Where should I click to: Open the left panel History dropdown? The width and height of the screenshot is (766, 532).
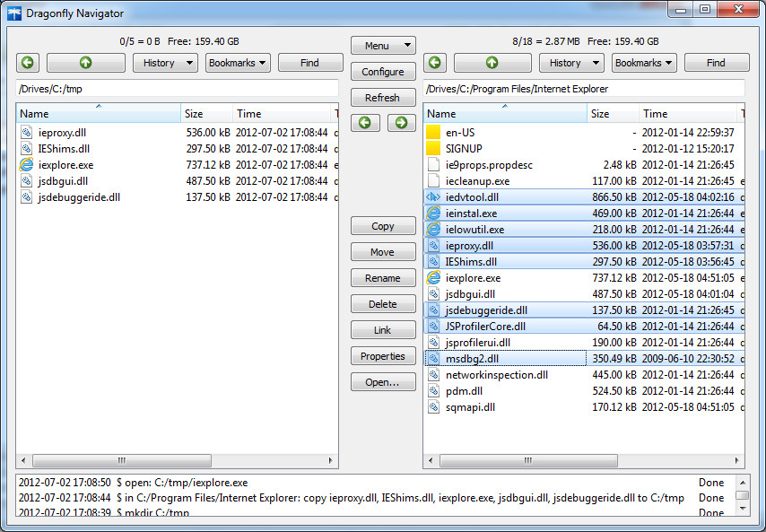point(165,63)
